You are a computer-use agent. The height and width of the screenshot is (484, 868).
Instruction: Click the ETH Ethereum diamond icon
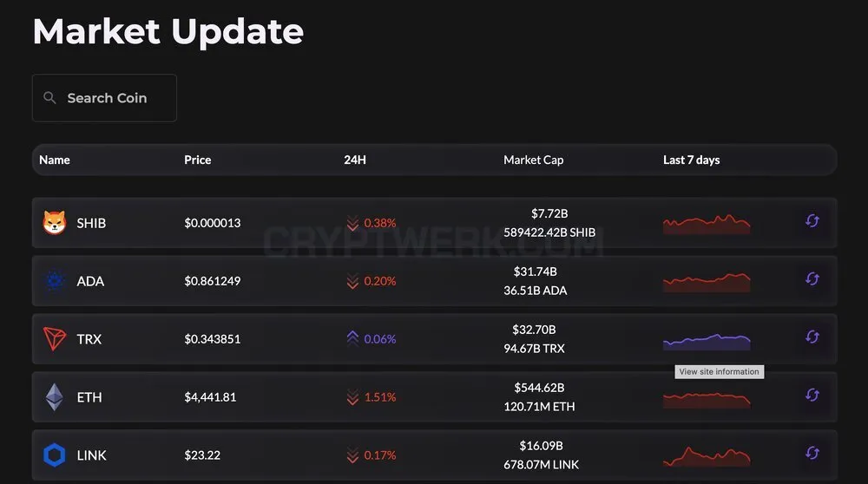(x=54, y=397)
